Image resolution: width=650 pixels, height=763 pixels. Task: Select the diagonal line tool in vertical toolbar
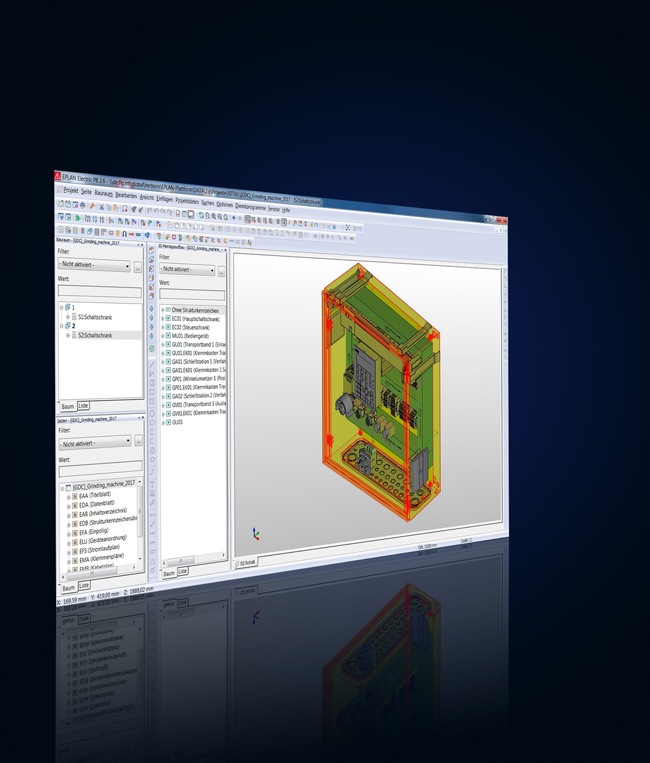coord(152,364)
